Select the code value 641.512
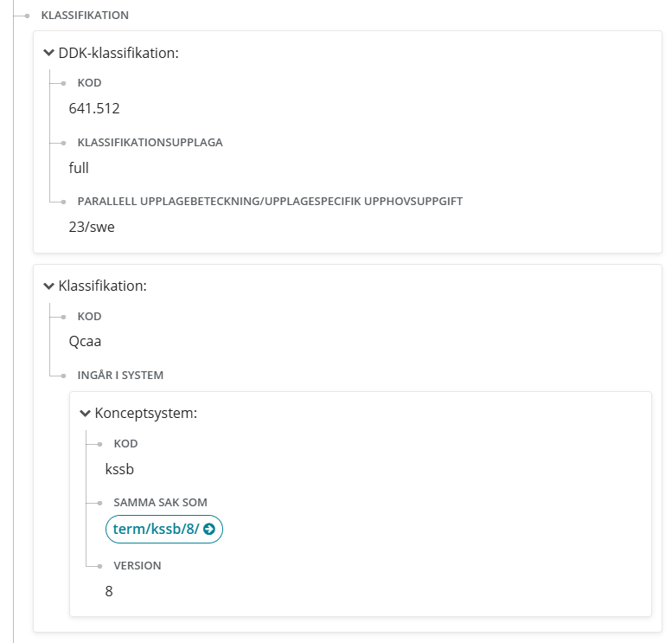 click(x=94, y=108)
